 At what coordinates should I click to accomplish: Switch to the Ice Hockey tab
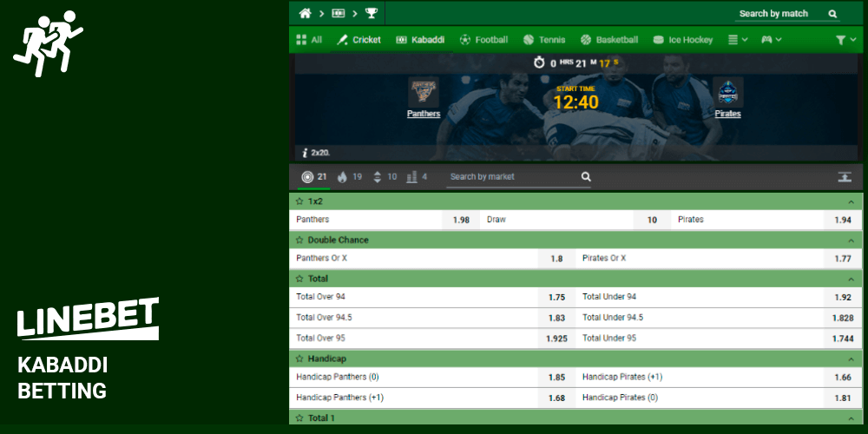(683, 40)
